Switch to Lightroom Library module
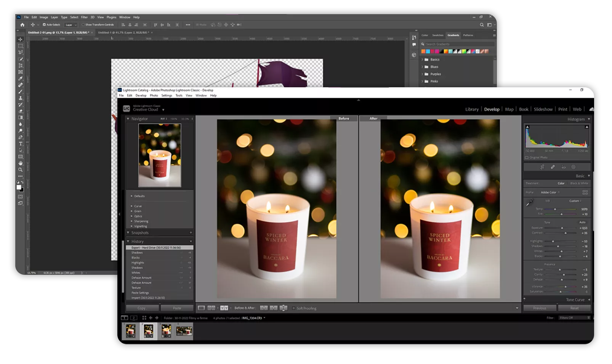This screenshot has width=612, height=364. pyautogui.click(x=472, y=109)
